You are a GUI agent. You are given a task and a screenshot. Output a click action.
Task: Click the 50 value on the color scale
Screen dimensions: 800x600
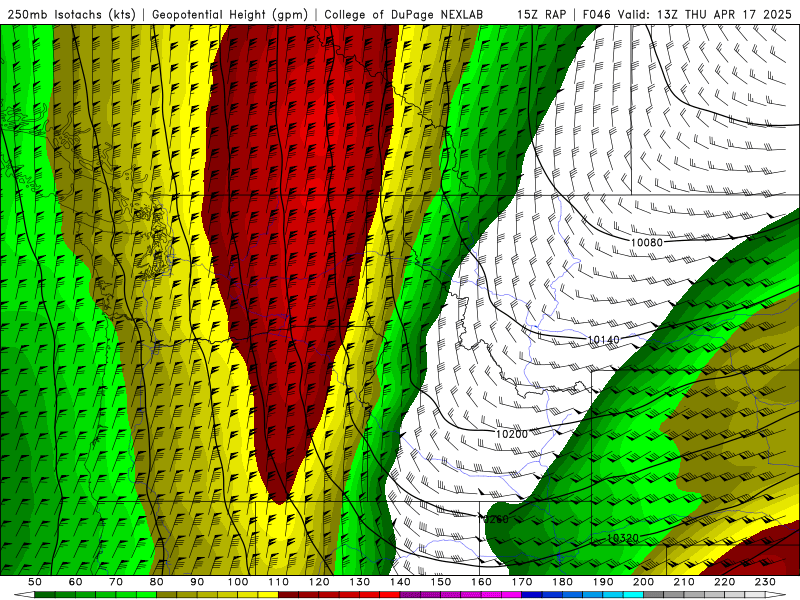coord(35,582)
